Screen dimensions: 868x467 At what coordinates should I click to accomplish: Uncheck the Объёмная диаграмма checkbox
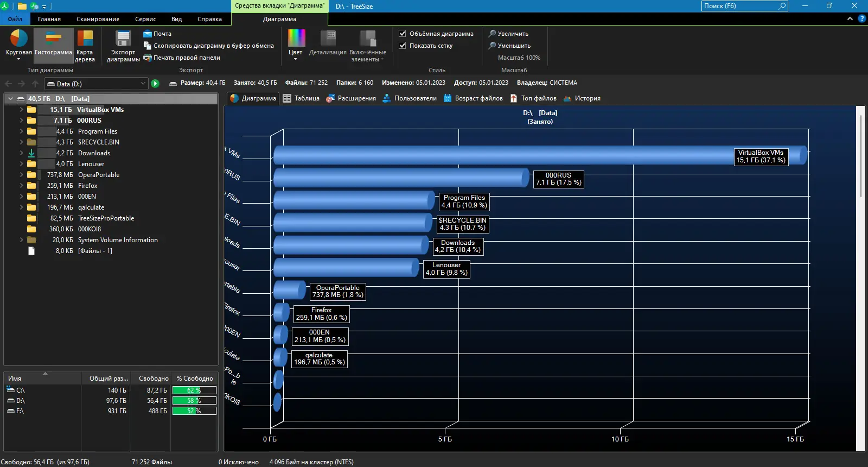(403, 34)
